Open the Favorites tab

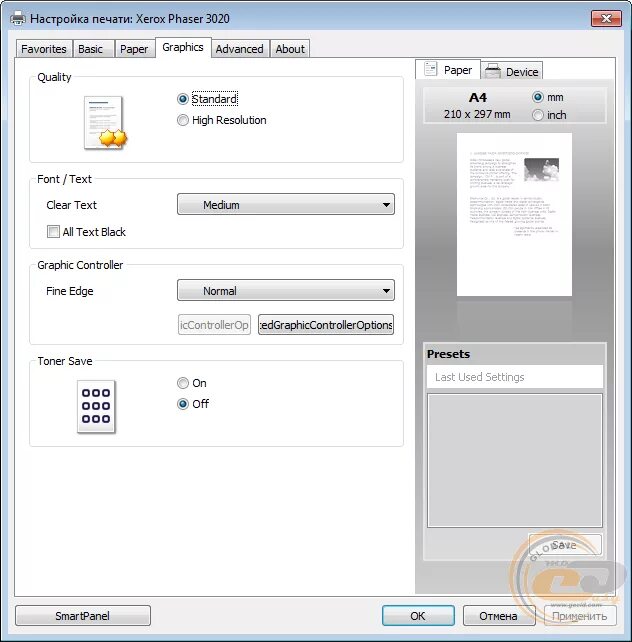pyautogui.click(x=44, y=49)
